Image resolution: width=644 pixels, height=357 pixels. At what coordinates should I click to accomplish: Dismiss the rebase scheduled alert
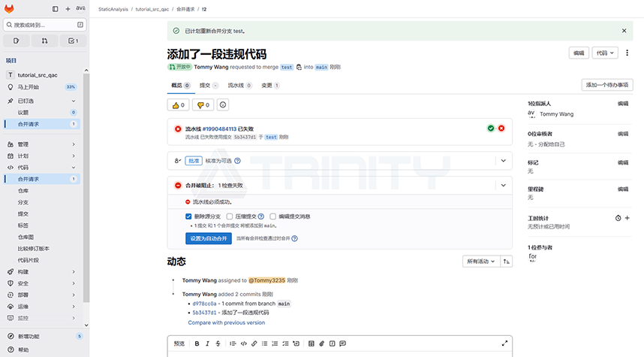[624, 31]
